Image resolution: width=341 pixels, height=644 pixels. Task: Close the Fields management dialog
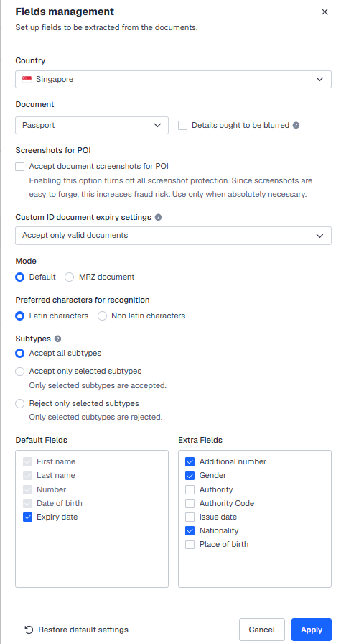click(324, 12)
